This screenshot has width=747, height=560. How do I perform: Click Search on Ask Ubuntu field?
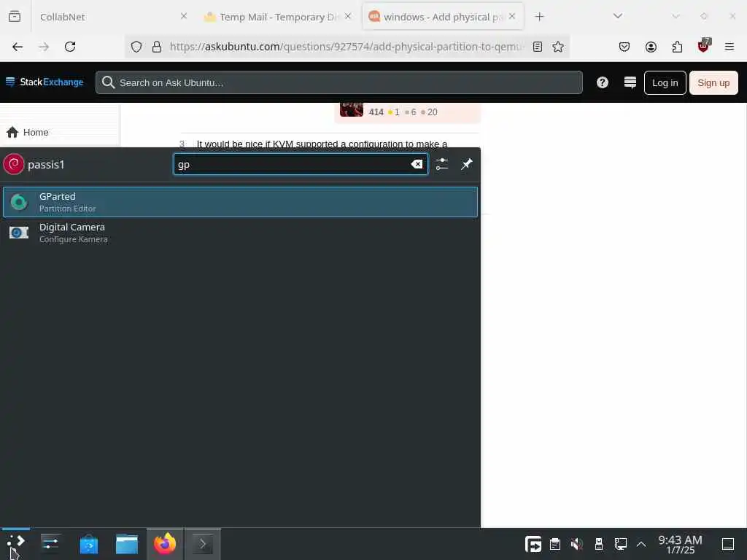click(339, 82)
